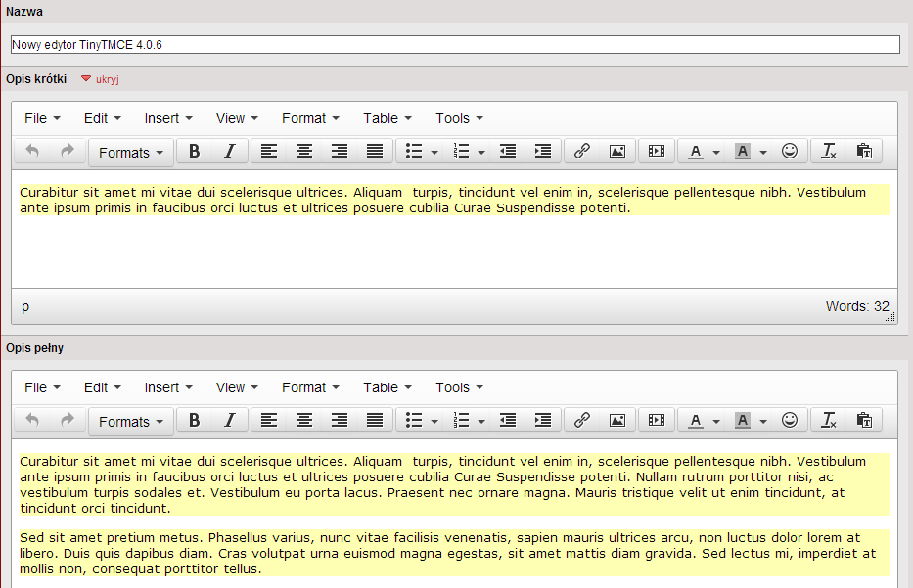Screen dimensions: 913x588
Task: Open Tools menu in Opis krótki editor
Action: point(459,118)
